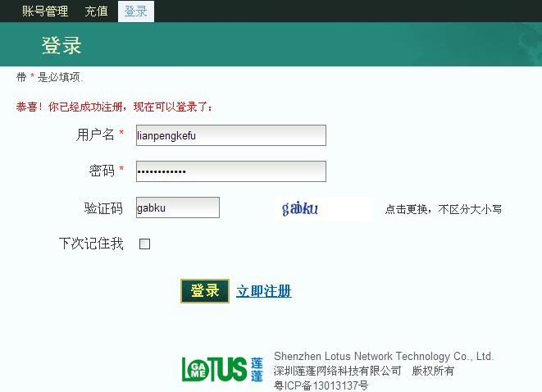This screenshot has height=392, width=542.
Task: Click Shenzhen Lotus Network Technology footer text
Action: tap(383, 357)
